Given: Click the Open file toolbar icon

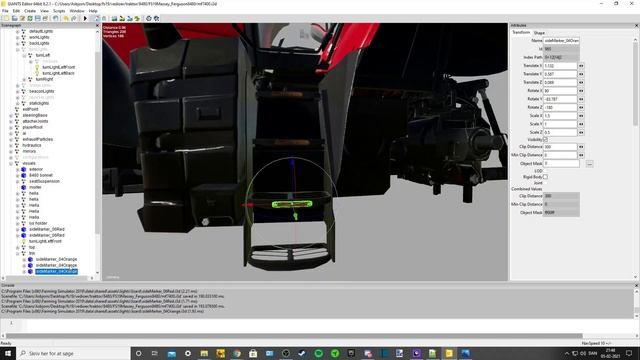Looking at the screenshot, I should point(14,18).
